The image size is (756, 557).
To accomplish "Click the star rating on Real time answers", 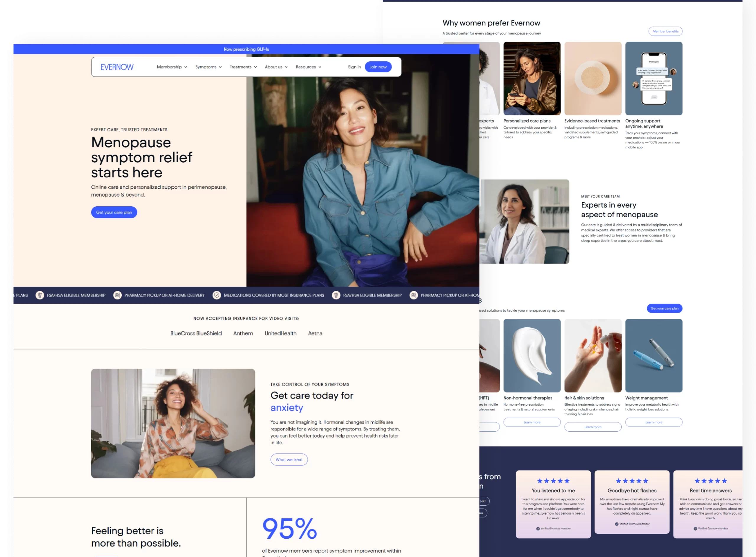I will pos(711,481).
